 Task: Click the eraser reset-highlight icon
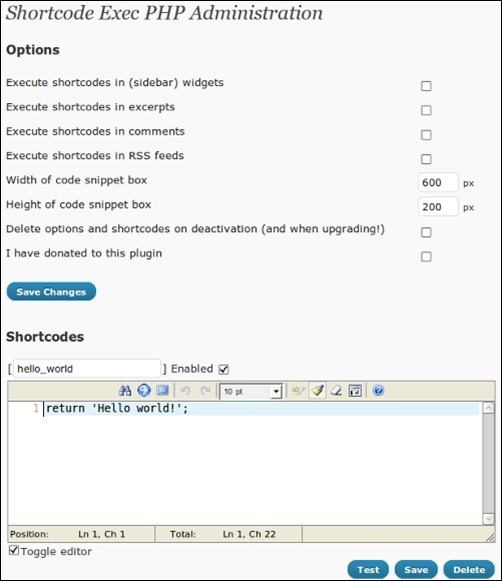[x=336, y=391]
